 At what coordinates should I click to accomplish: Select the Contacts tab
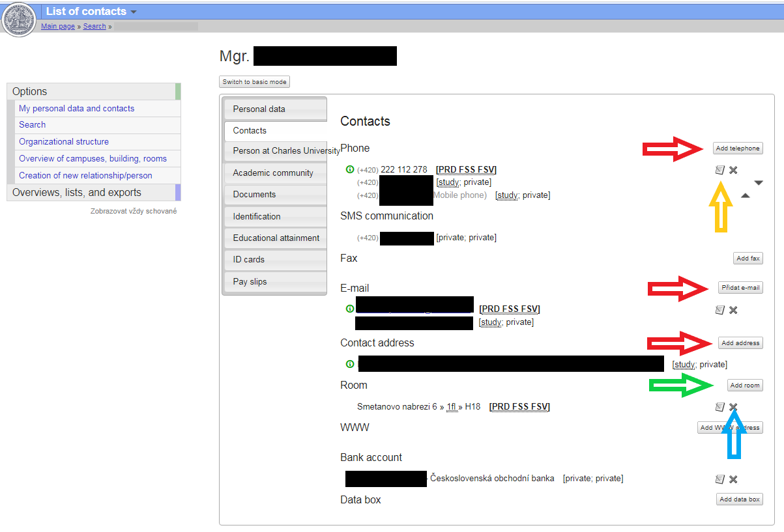pyautogui.click(x=275, y=130)
